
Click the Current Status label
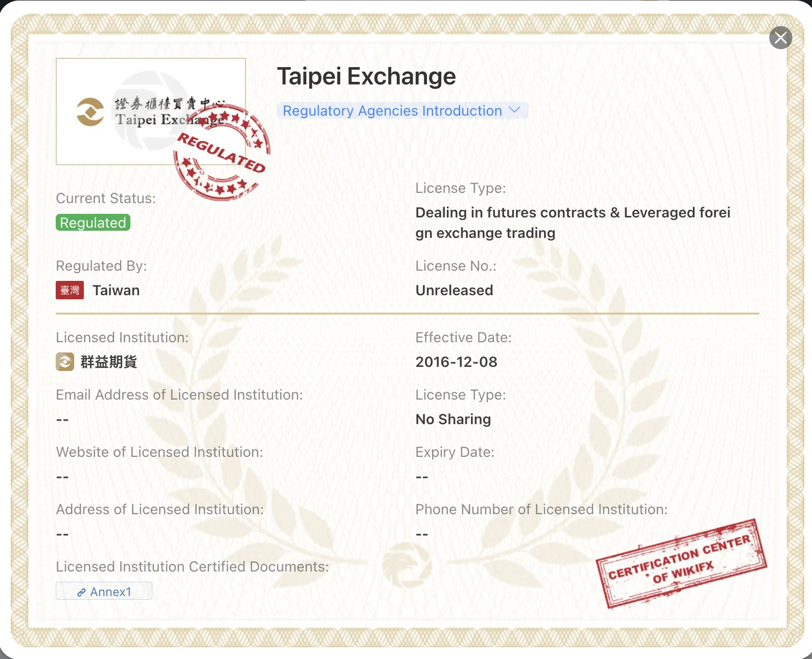pos(106,198)
